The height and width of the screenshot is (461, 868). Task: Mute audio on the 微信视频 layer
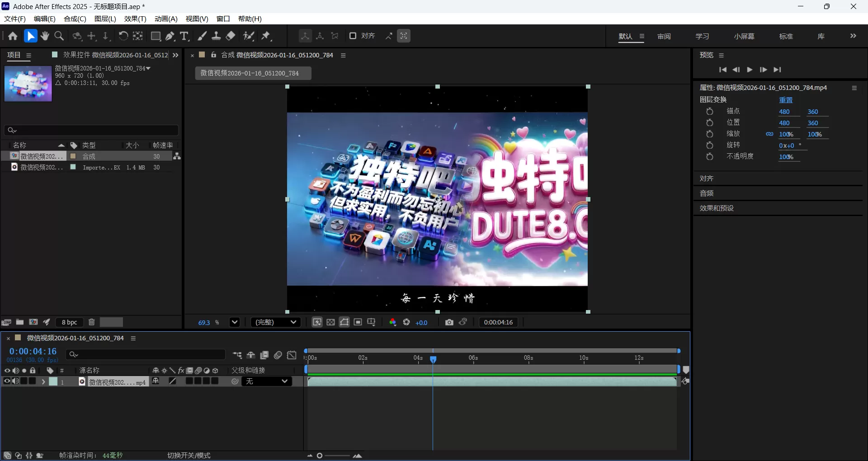pyautogui.click(x=15, y=381)
